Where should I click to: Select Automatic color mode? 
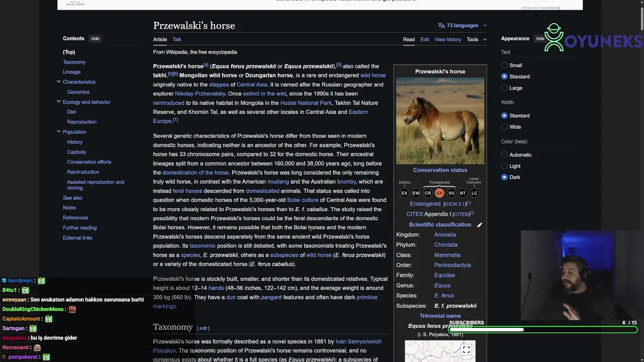pyautogui.click(x=505, y=155)
